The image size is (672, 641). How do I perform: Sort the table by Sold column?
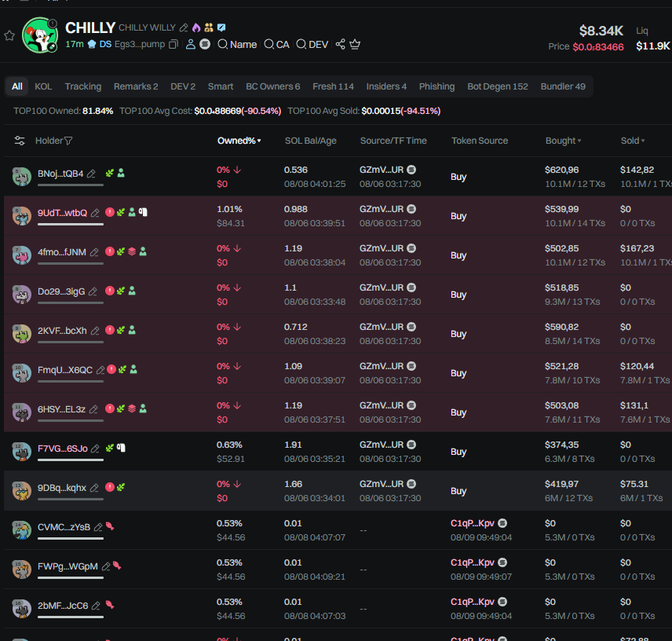632,141
